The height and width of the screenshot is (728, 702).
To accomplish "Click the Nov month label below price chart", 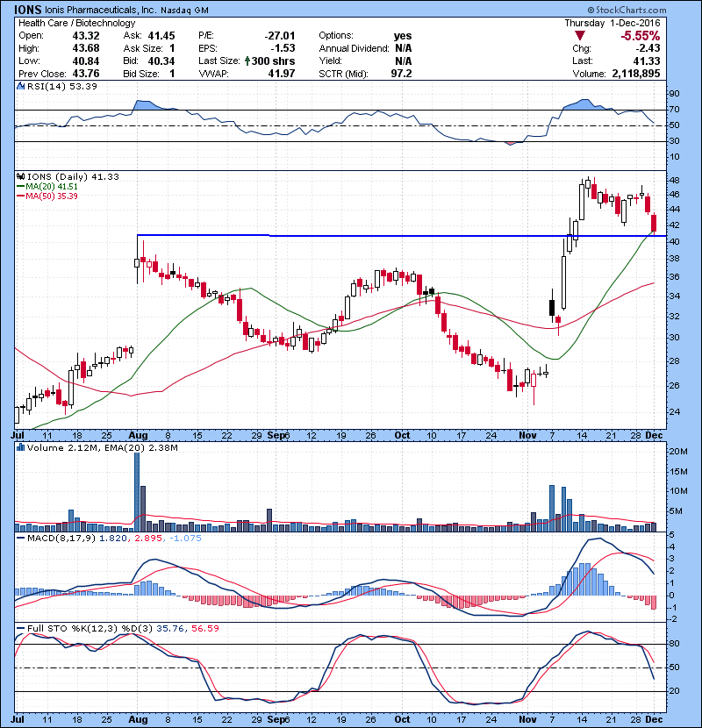I will pos(527,436).
